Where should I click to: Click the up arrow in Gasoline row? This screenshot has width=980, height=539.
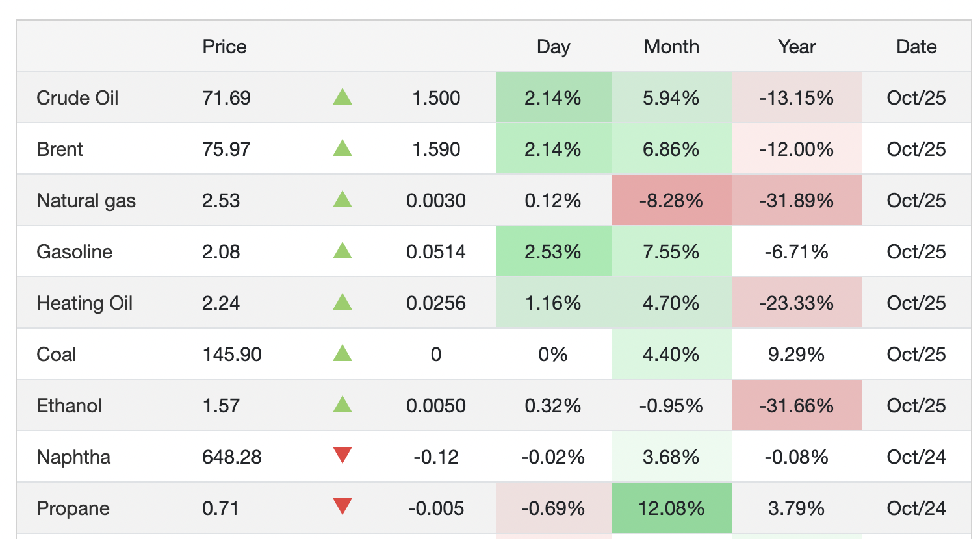[x=342, y=251]
